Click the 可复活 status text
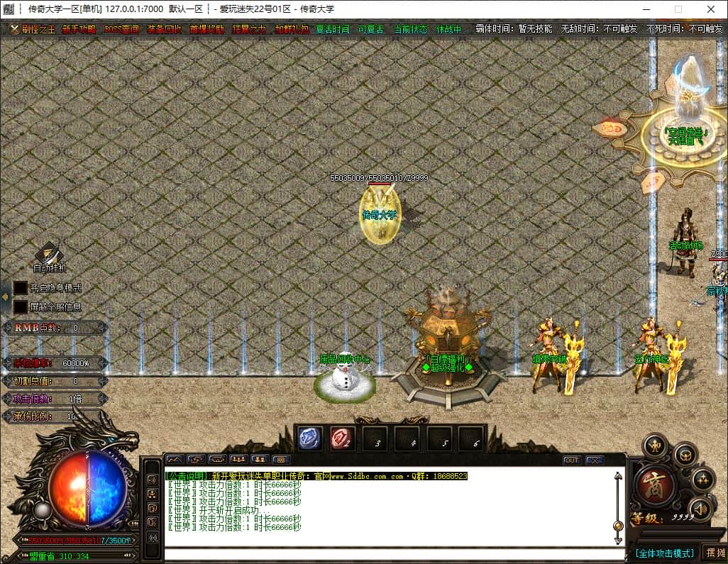 click(371, 29)
